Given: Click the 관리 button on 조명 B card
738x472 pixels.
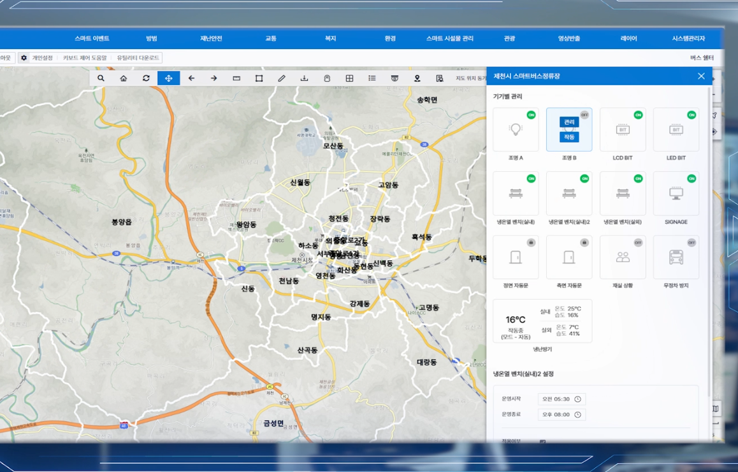Looking at the screenshot, I should click(x=569, y=122).
